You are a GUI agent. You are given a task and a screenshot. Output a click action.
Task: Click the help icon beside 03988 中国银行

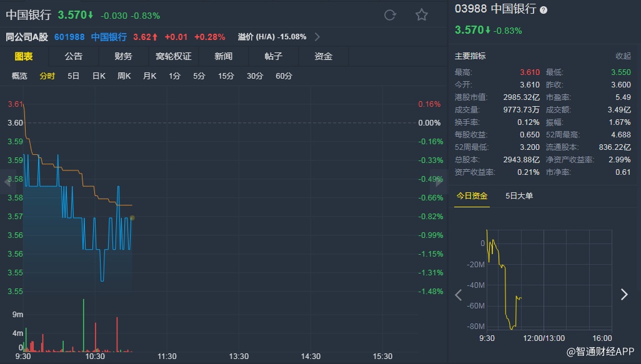(544, 10)
